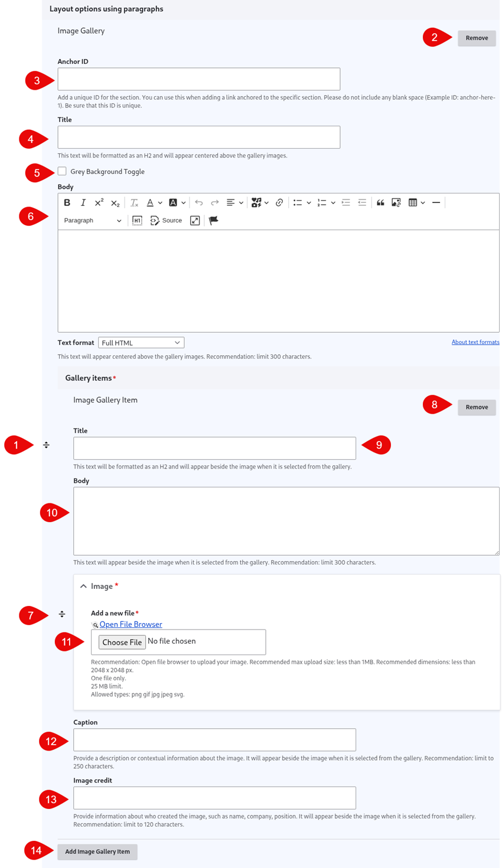Click the insert table icon
Viewport: 502px width, 868px height.
tap(413, 202)
